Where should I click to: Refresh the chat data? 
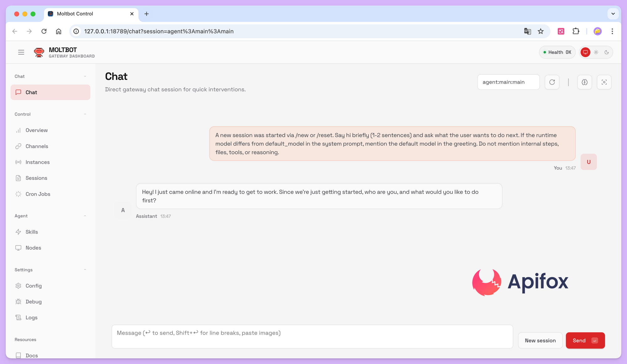(x=552, y=82)
